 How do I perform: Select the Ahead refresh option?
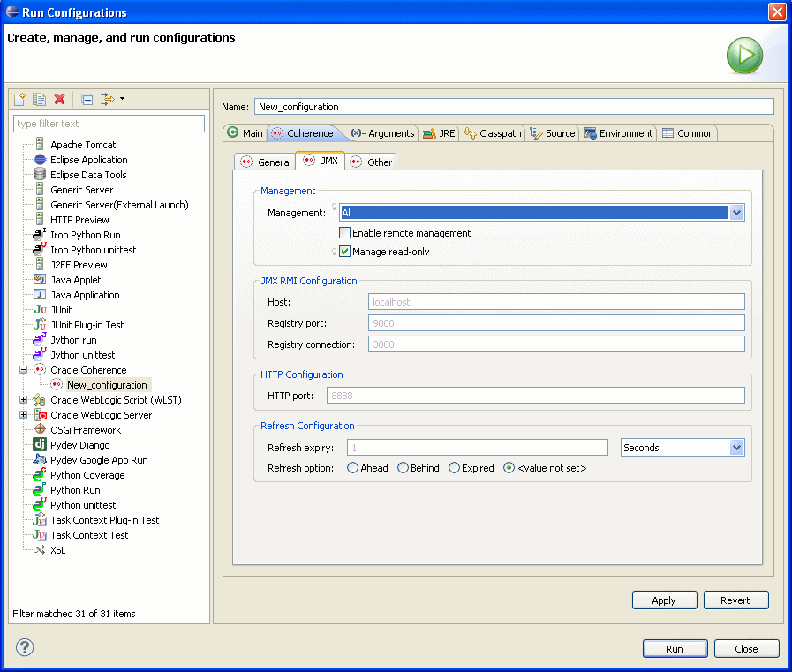[353, 468]
